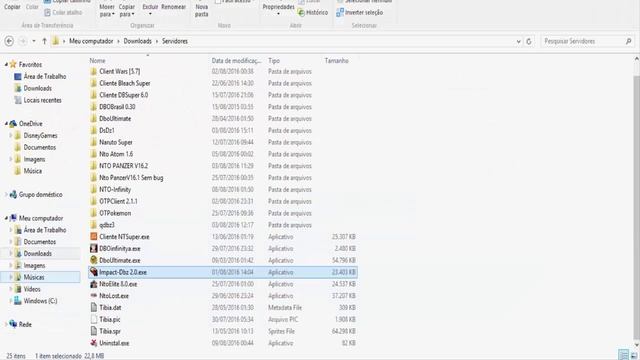
Task: Select Cliente NTSuper.exe application icon
Action: coord(93,237)
